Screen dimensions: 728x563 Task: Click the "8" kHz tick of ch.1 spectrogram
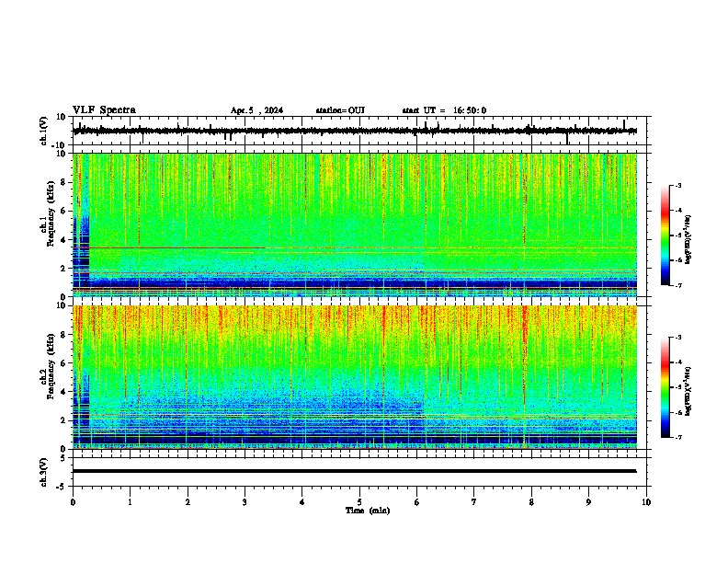click(63, 182)
